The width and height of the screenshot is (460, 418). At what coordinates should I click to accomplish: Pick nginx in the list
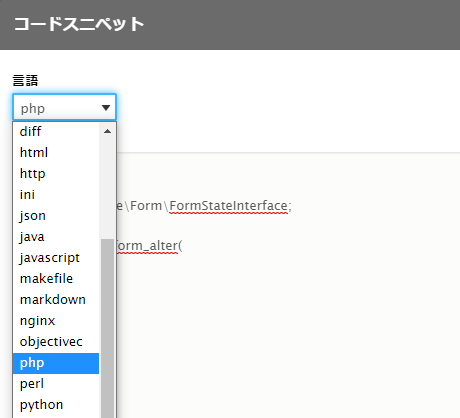[56, 321]
